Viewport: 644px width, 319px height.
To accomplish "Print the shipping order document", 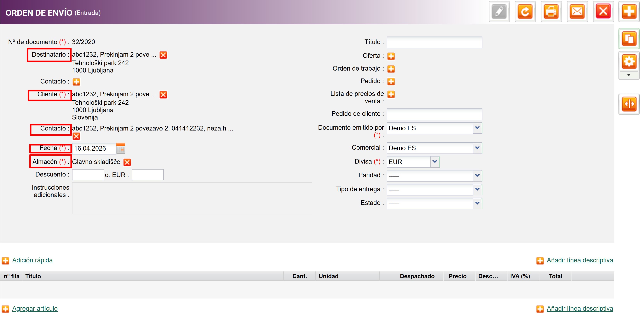I will coord(551,12).
